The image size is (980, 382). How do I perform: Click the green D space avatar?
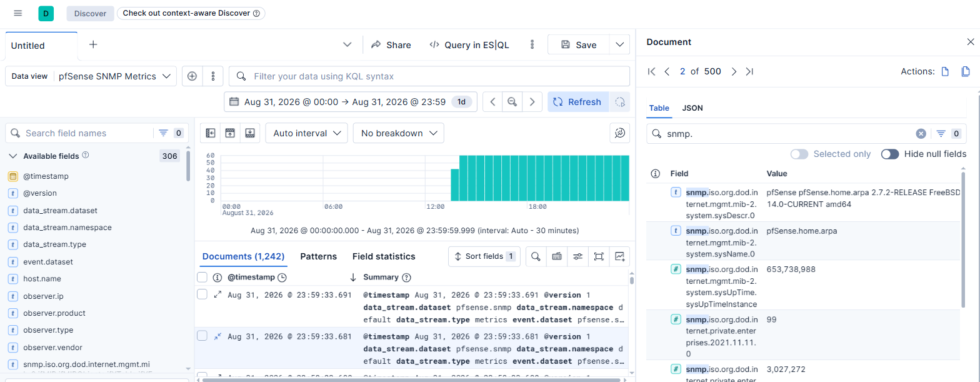click(x=46, y=13)
